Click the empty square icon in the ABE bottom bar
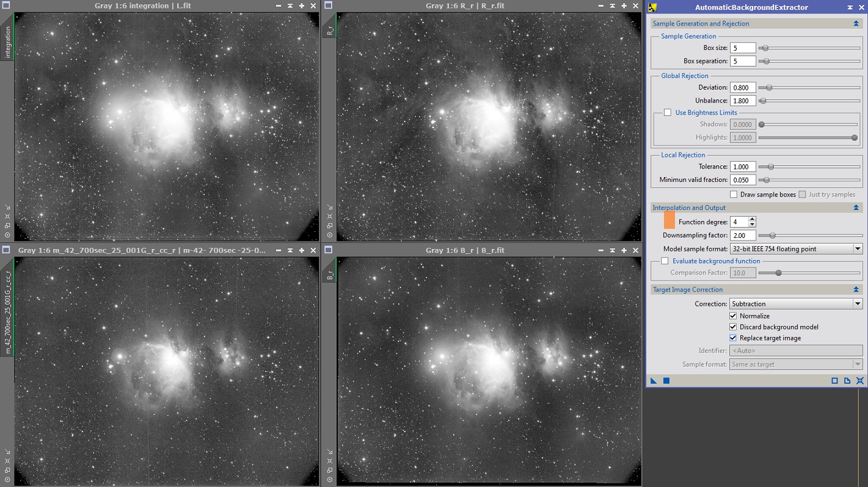 [x=834, y=381]
